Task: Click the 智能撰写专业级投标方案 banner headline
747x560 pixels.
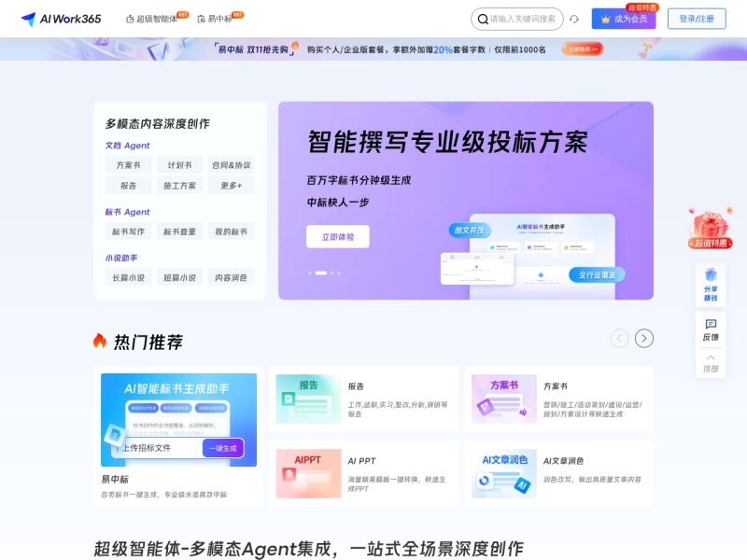Action: coord(448,142)
